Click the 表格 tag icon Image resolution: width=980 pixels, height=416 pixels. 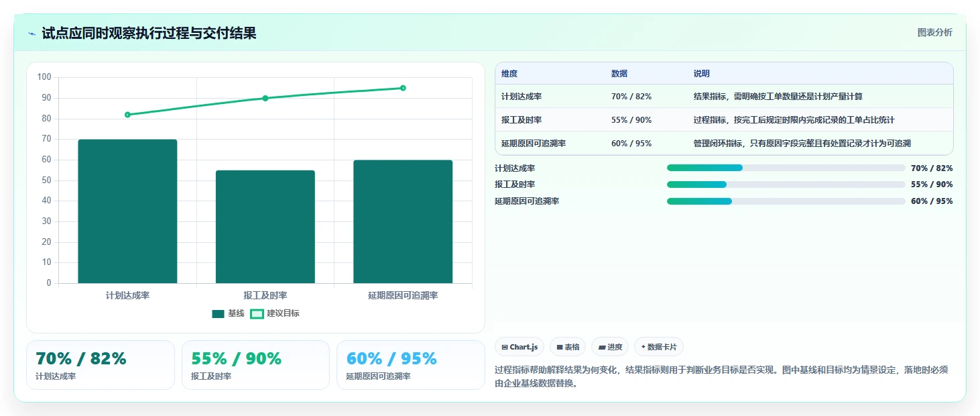point(560,347)
